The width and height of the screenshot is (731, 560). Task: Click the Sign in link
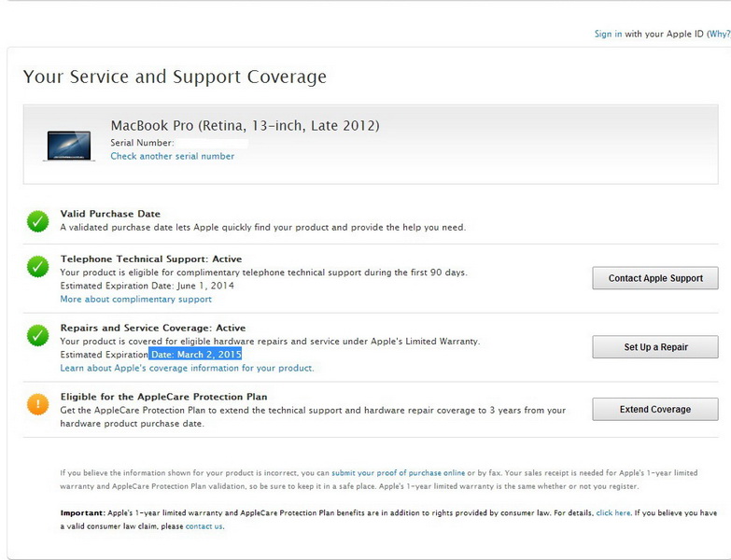[608, 34]
